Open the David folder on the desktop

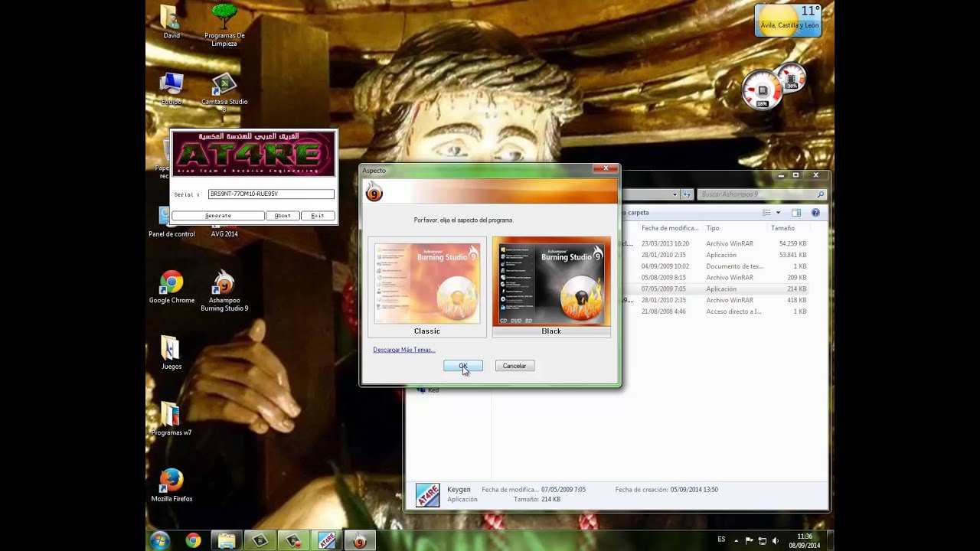[x=171, y=21]
